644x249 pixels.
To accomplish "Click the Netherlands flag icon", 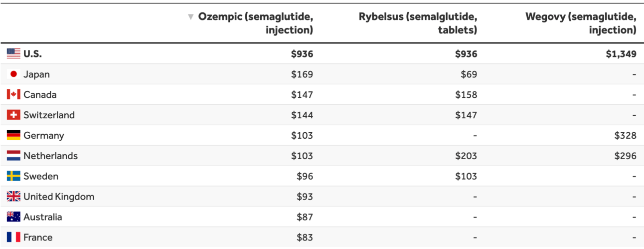I will point(13,156).
